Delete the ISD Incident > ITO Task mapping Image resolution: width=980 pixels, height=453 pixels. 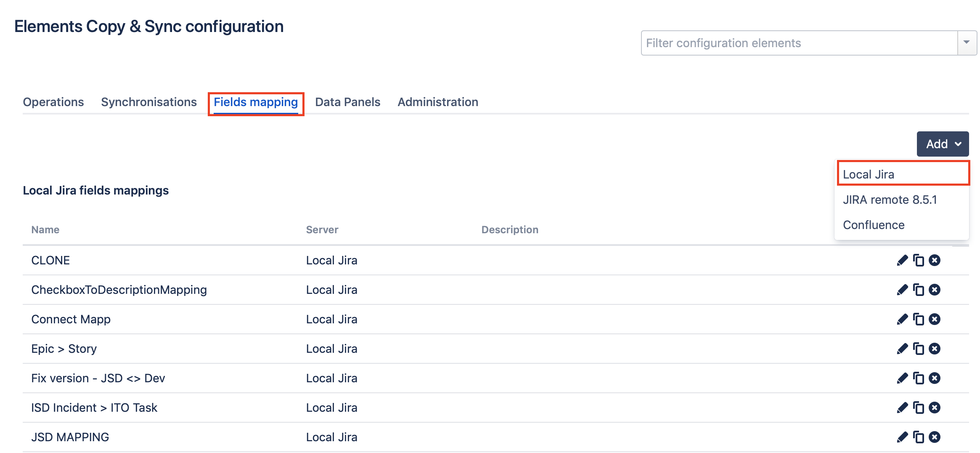(x=935, y=408)
